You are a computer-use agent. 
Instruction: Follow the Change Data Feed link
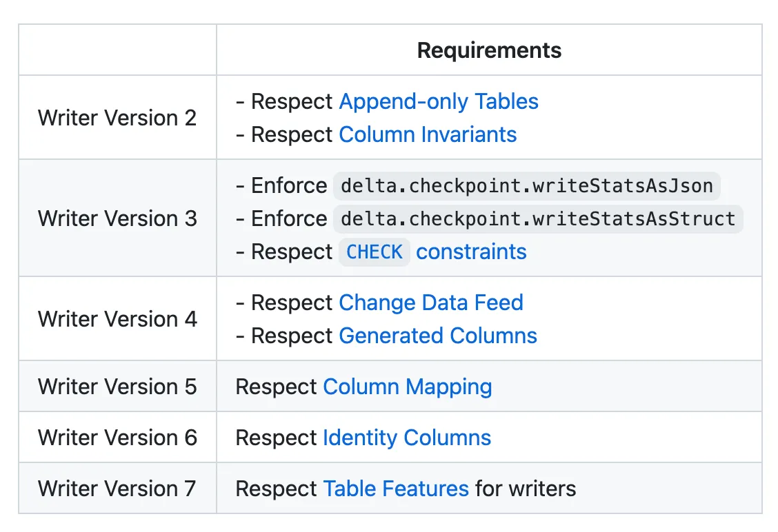pyautogui.click(x=430, y=303)
